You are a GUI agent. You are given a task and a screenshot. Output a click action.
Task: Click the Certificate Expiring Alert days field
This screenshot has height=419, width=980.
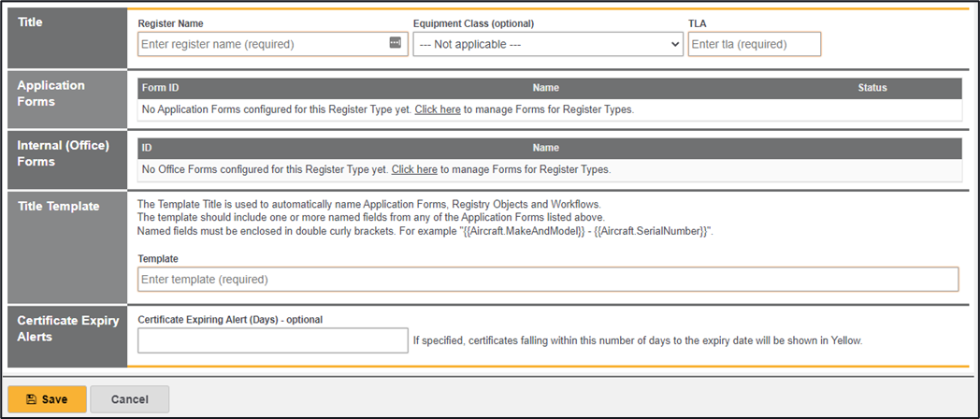[272, 340]
